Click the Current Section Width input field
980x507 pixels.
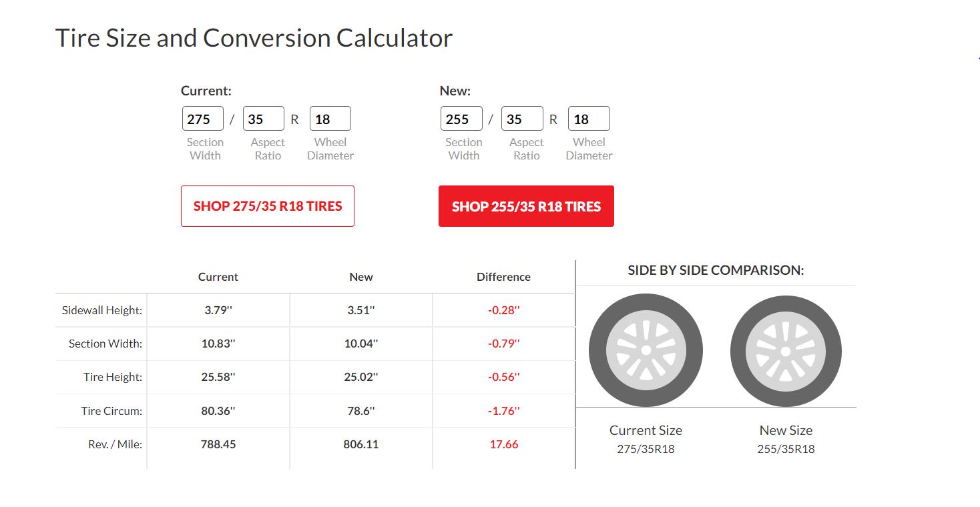click(x=202, y=119)
